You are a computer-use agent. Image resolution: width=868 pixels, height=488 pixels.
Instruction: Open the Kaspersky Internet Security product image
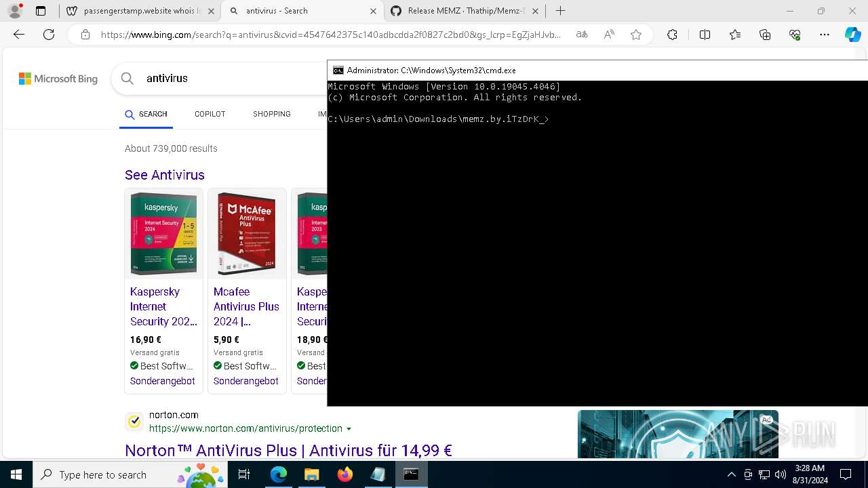coord(163,233)
